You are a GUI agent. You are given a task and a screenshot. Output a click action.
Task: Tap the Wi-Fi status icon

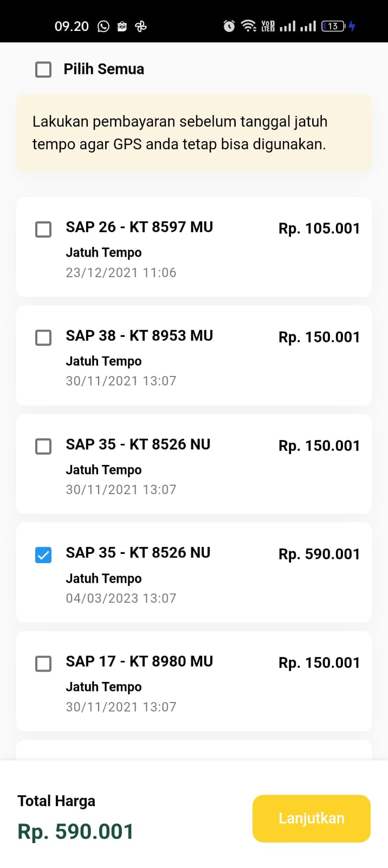coord(249,26)
